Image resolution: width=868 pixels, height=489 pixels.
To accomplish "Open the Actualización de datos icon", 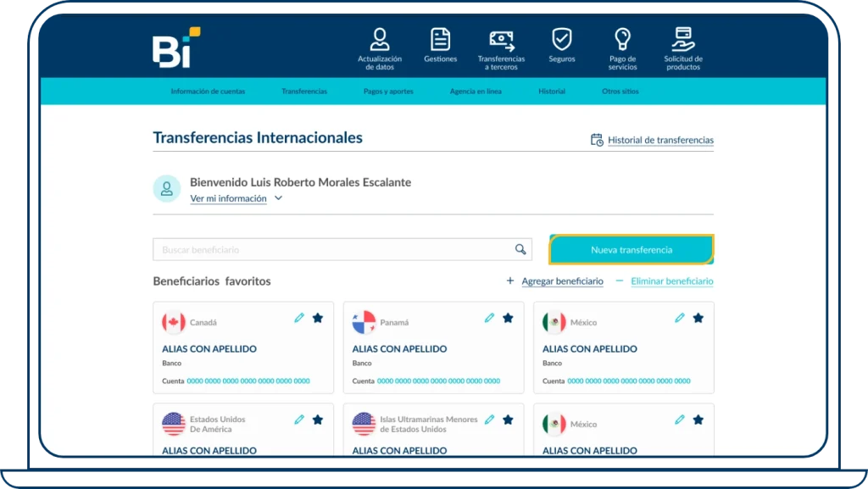I will (379, 39).
